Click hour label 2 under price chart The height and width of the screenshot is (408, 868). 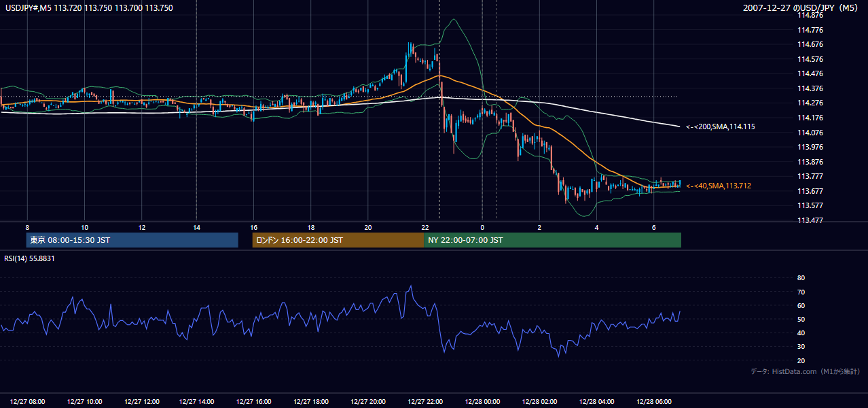pyautogui.click(x=539, y=227)
